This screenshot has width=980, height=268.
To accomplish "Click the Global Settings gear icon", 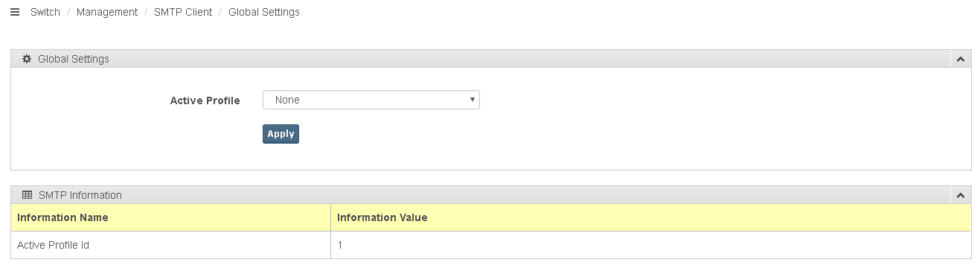I will pos(27,59).
